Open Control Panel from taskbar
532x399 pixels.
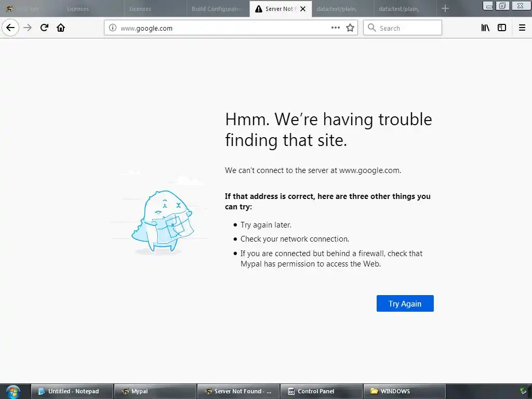[x=321, y=391]
